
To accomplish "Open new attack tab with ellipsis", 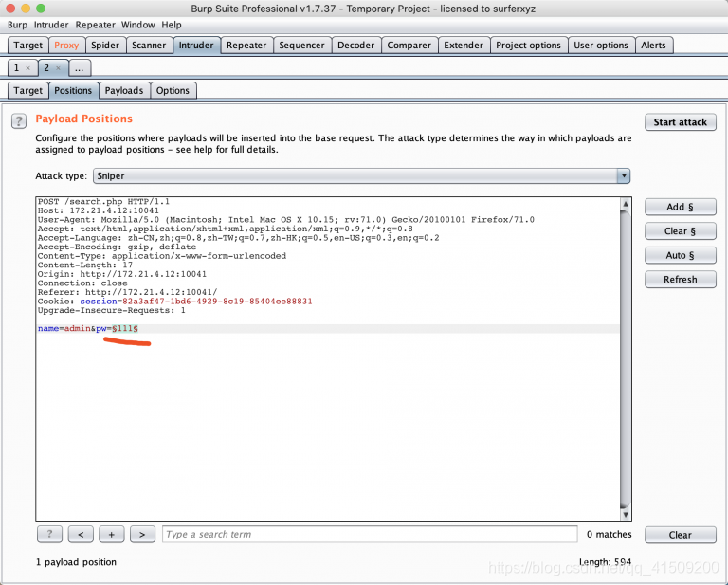I will point(80,68).
